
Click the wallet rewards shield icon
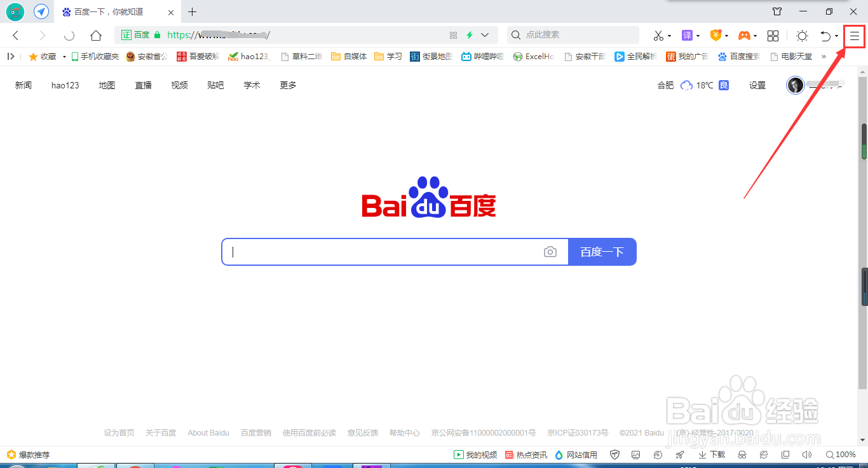[716, 35]
